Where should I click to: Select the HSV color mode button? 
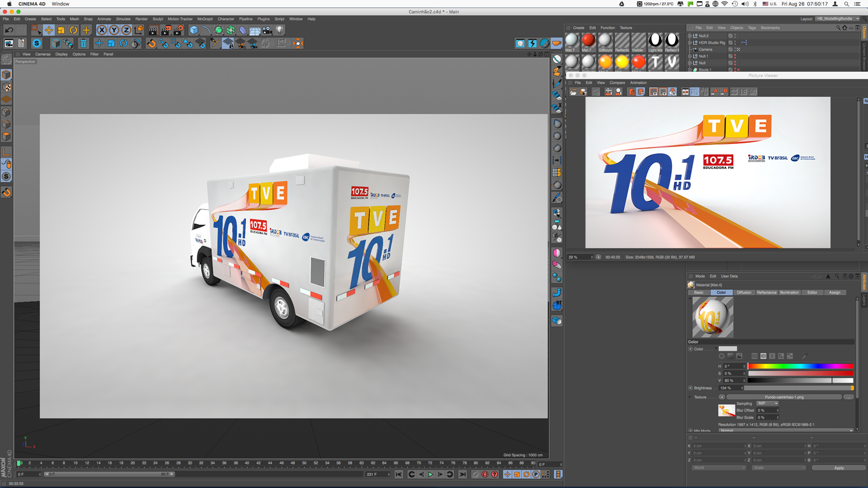click(763, 356)
